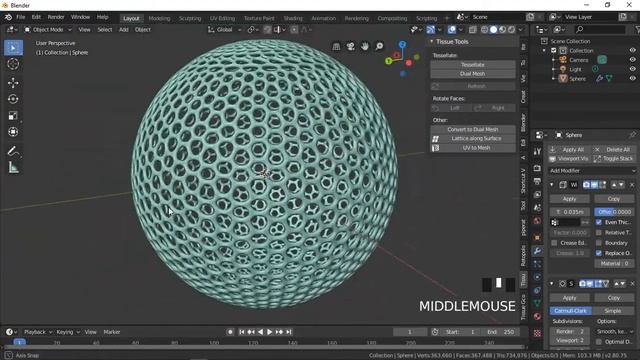This screenshot has width=640, height=360.
Task: Click the Thickness 0.035m field
Action: [569, 212]
